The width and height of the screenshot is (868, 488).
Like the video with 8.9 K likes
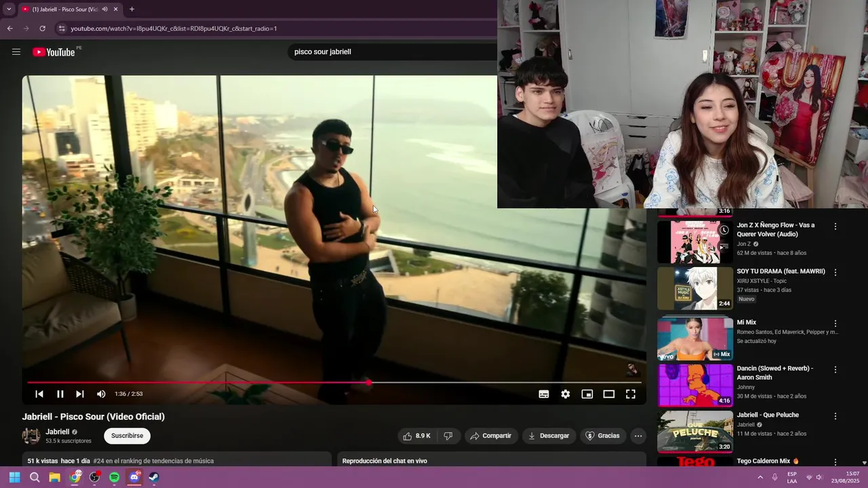tap(416, 436)
